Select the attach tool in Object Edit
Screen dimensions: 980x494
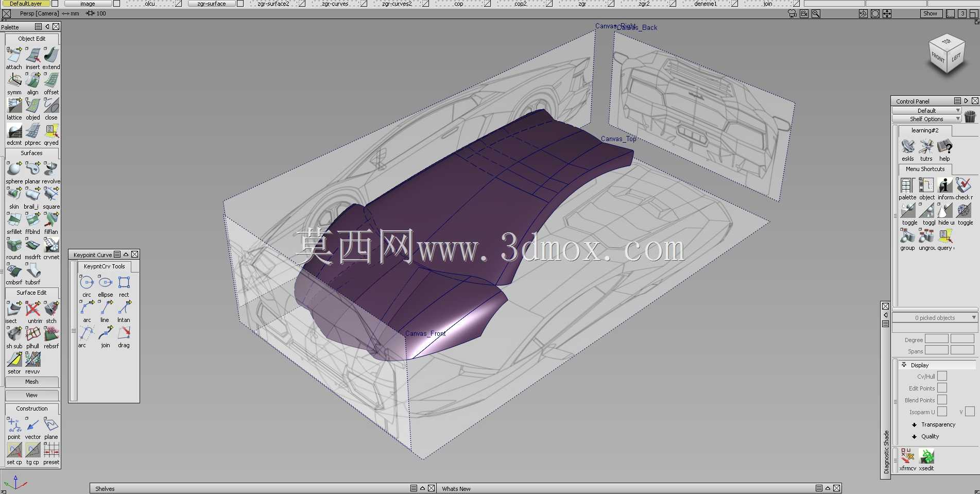pyautogui.click(x=14, y=56)
